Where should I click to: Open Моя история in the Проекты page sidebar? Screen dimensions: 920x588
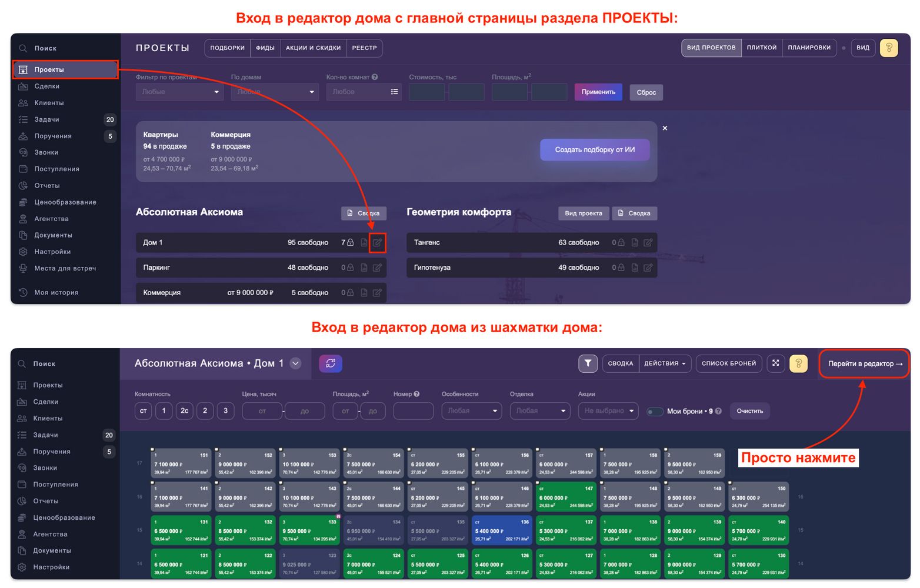[56, 292]
